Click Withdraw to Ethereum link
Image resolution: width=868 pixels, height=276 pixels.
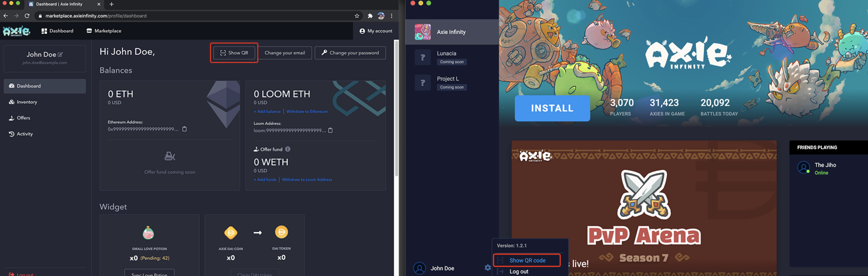307,111
